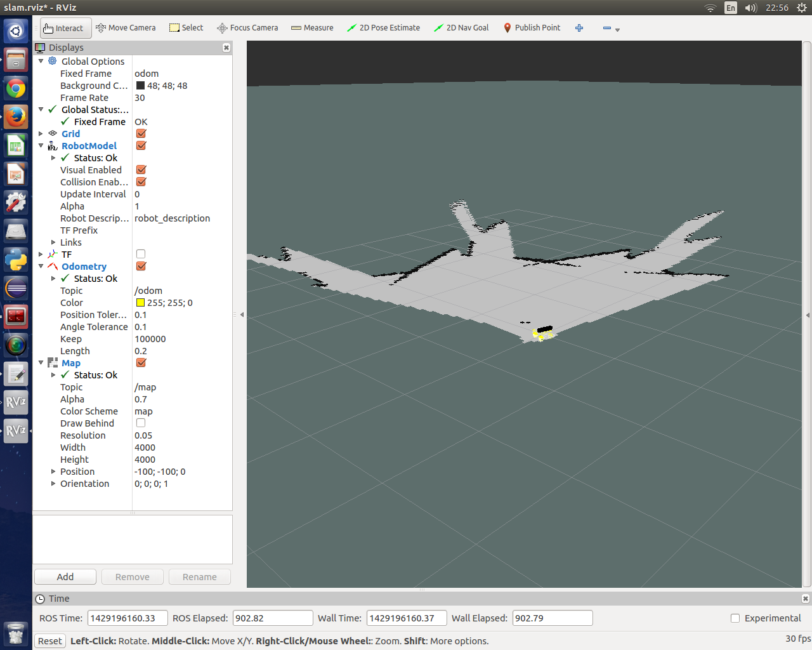Image resolution: width=812 pixels, height=650 pixels.
Task: Click the Reset button
Action: 50,641
